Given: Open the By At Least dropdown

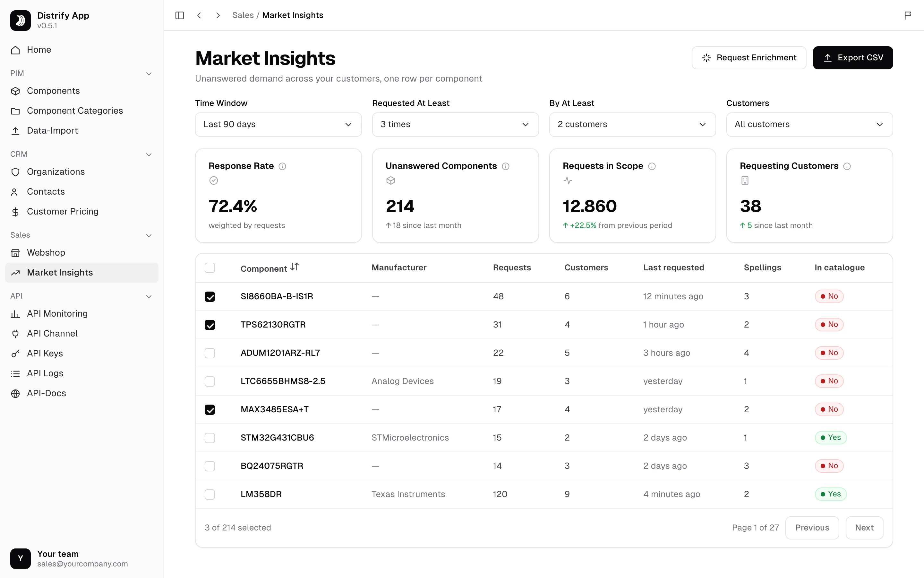Looking at the screenshot, I should 632,125.
